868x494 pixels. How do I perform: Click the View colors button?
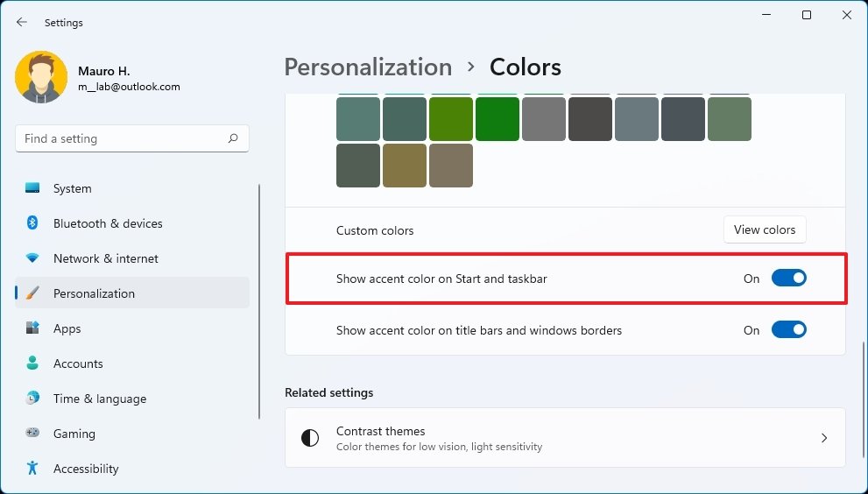[765, 229]
